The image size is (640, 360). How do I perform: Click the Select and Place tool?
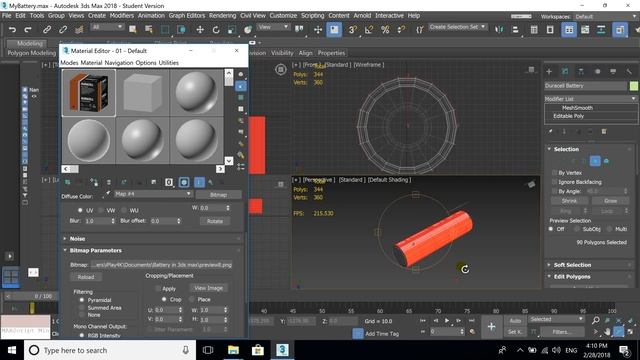[248, 29]
